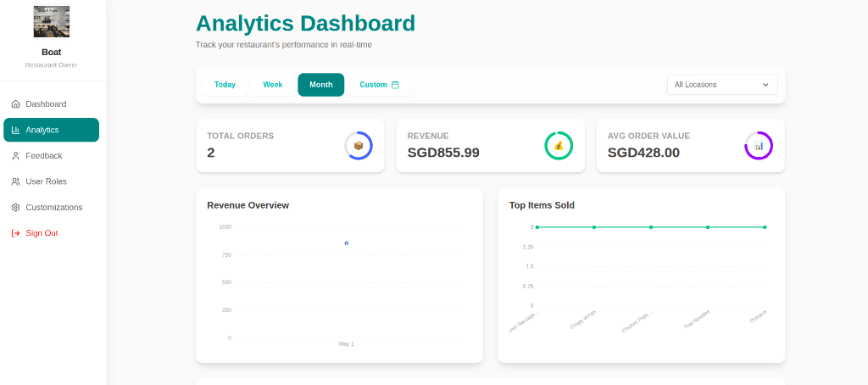Click the 'SGD855.99' revenue value
The width and height of the screenshot is (868, 385).
click(443, 153)
